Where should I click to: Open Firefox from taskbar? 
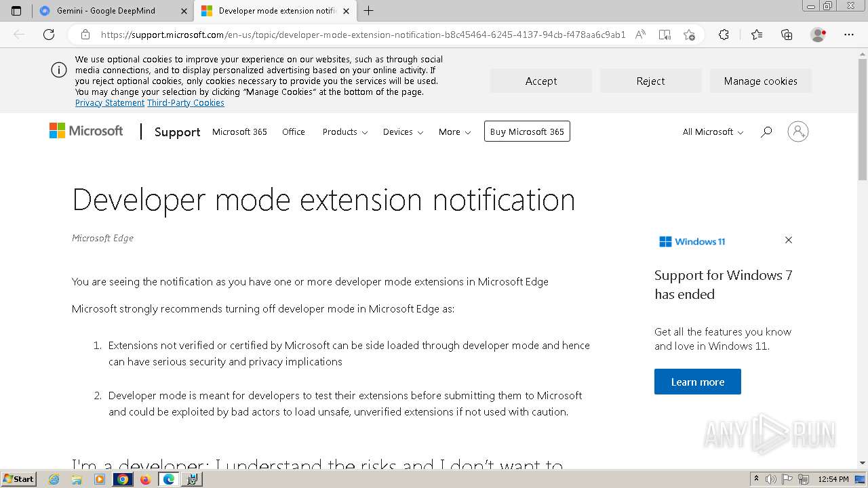point(145,479)
